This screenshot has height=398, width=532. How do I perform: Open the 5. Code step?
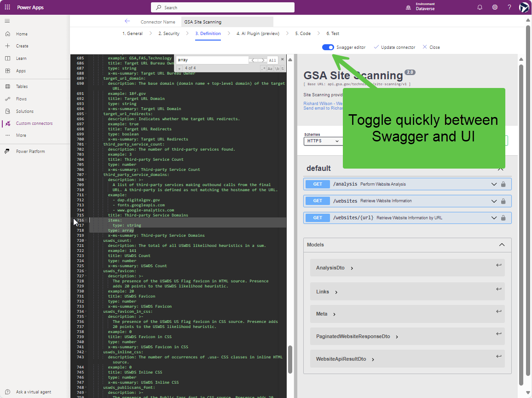click(x=303, y=33)
